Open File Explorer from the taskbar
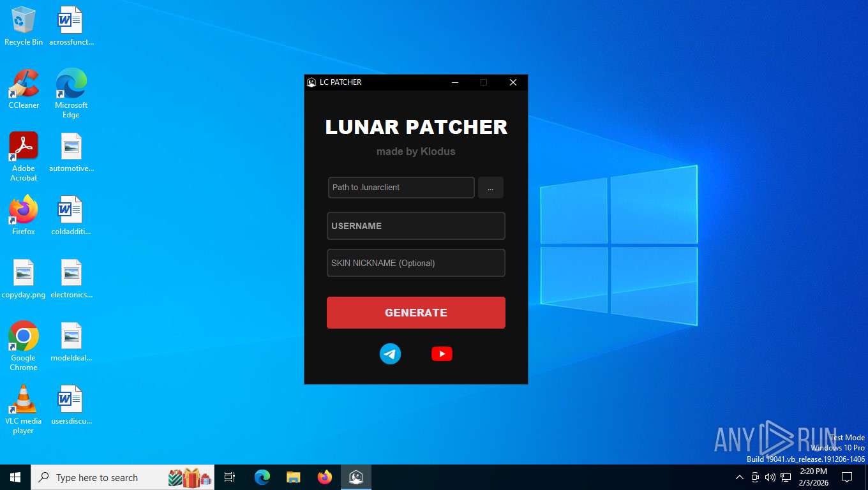Viewport: 868px width, 490px height. pyautogui.click(x=294, y=477)
